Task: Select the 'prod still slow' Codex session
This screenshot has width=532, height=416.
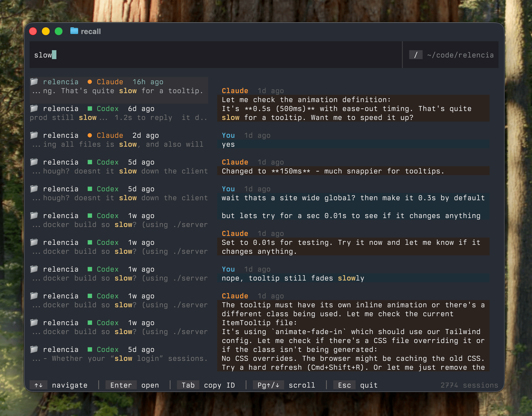Action: (x=117, y=113)
